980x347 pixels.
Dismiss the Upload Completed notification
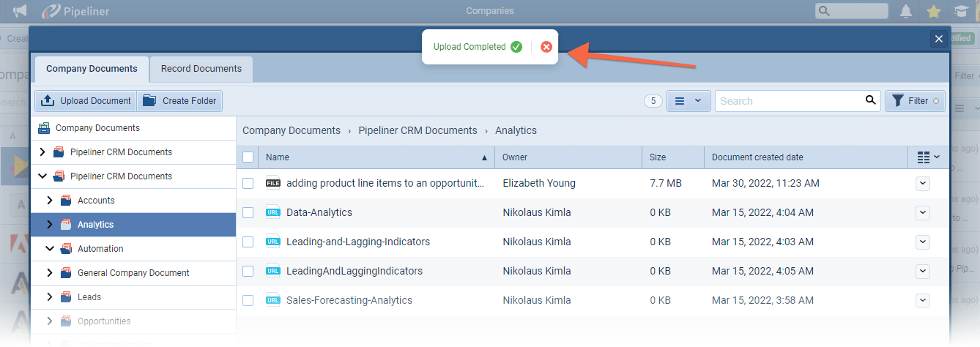[546, 47]
